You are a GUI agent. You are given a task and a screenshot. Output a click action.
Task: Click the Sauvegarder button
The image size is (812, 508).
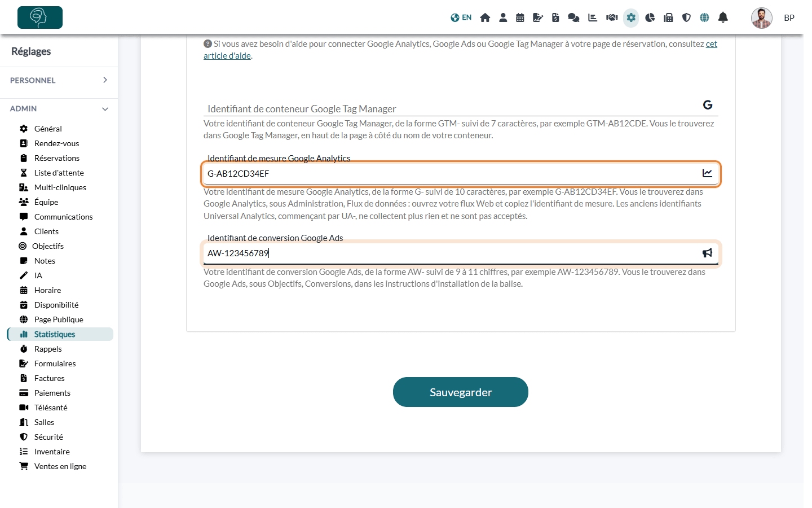461,392
